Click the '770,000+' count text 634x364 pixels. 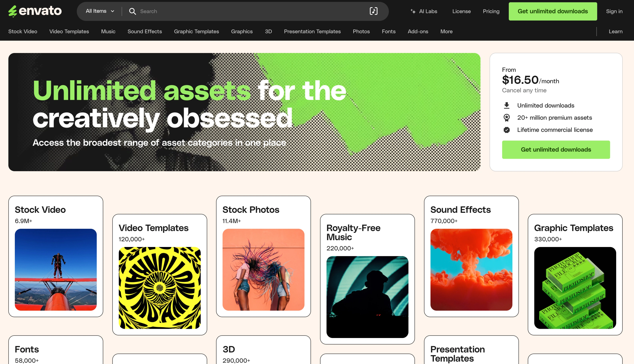click(444, 221)
